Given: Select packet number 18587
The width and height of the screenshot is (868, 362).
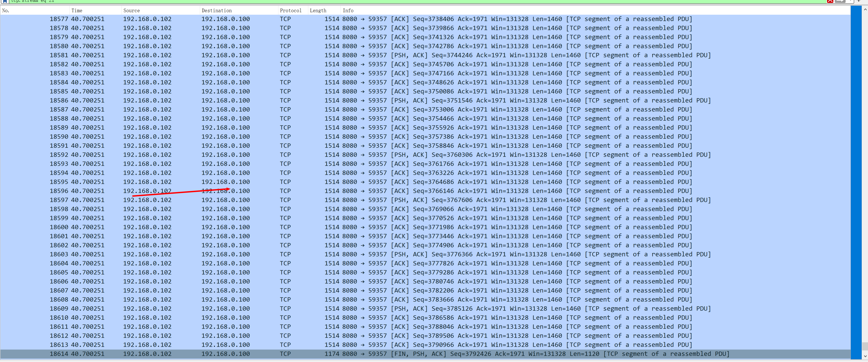Looking at the screenshot, I should [x=425, y=110].
